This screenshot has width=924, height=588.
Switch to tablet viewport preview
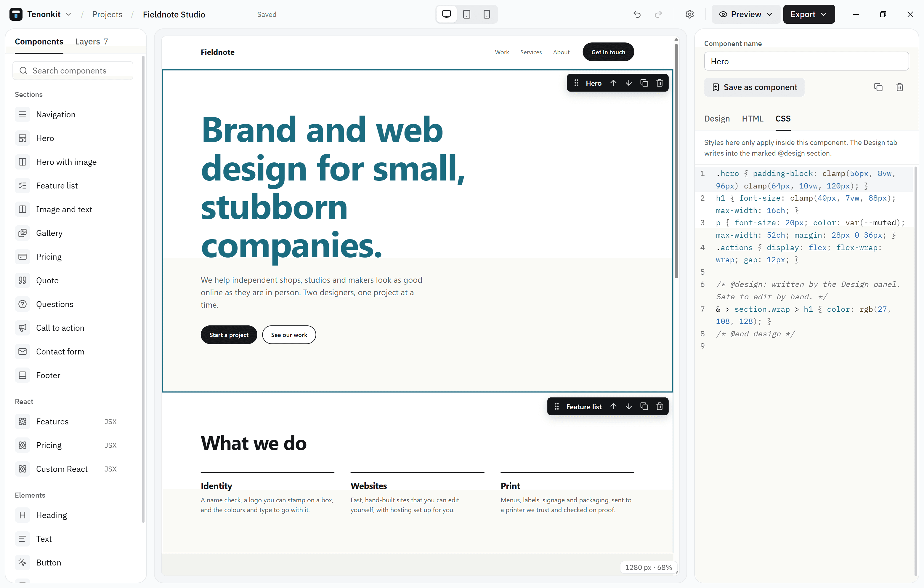coord(467,14)
